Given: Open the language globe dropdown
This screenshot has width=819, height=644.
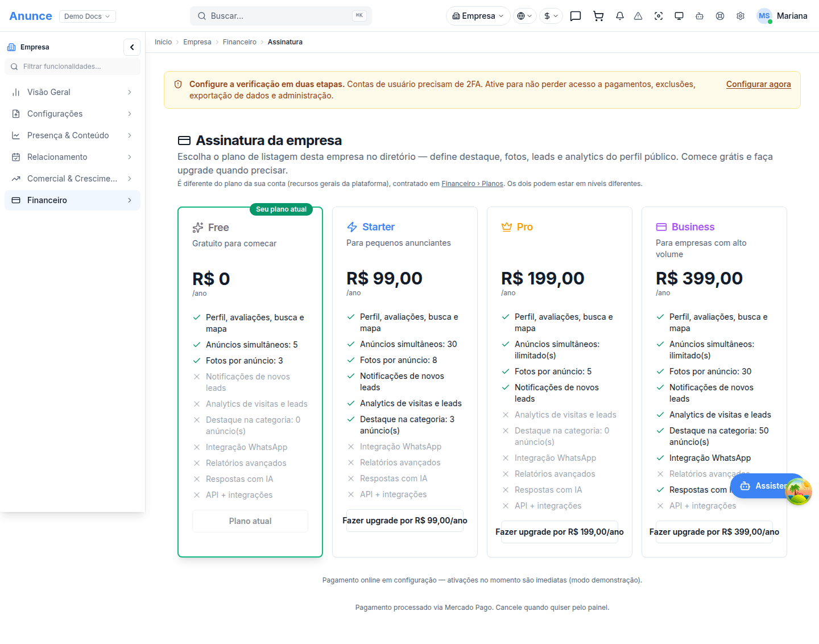Looking at the screenshot, I should (525, 16).
